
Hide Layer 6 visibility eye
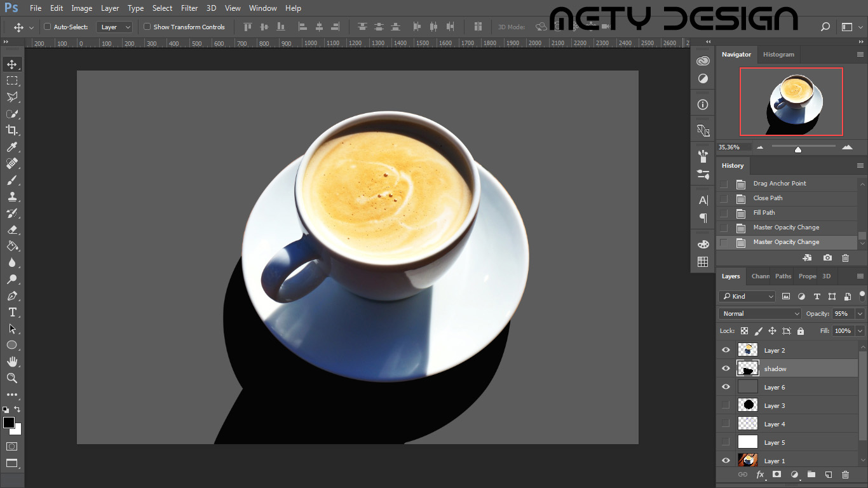(x=726, y=387)
